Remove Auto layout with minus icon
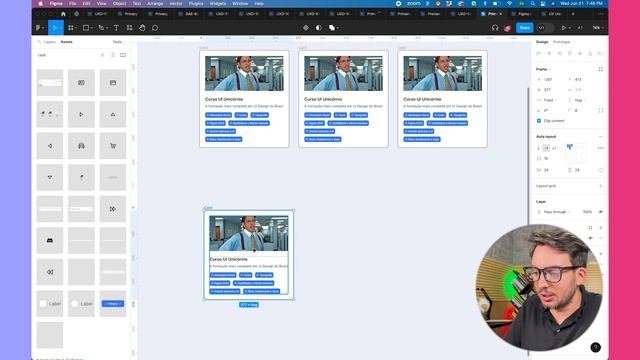Screen dimensions: 640x360 (x=601, y=136)
